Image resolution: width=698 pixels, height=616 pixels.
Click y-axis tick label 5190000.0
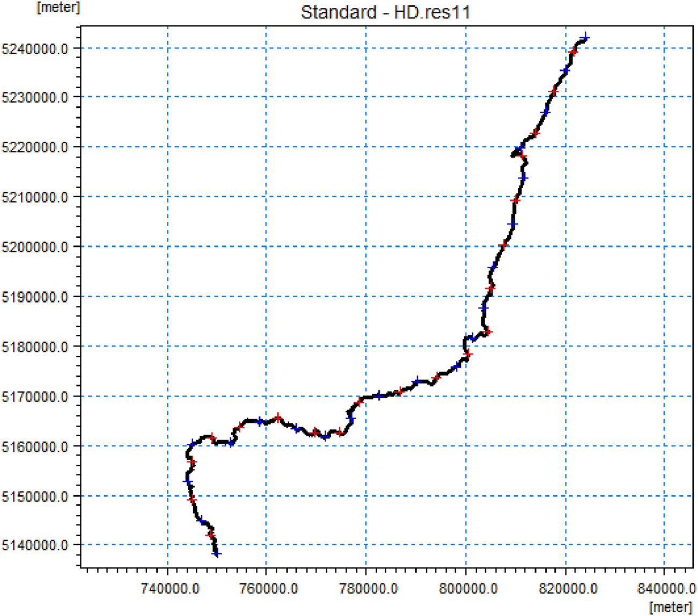pos(35,297)
